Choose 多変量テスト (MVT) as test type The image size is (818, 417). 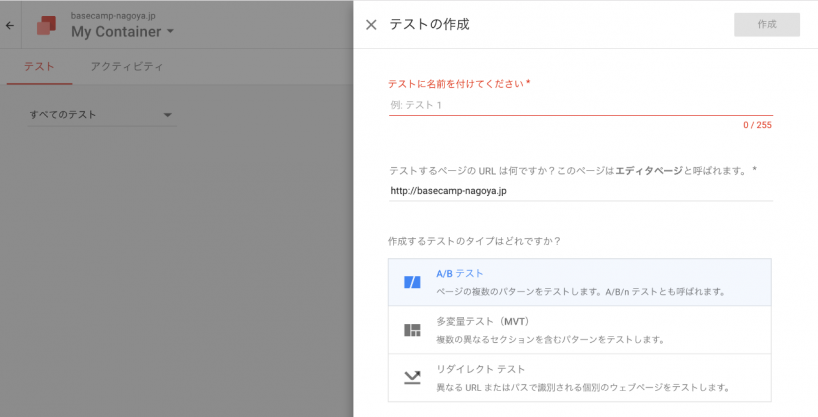tap(580, 330)
